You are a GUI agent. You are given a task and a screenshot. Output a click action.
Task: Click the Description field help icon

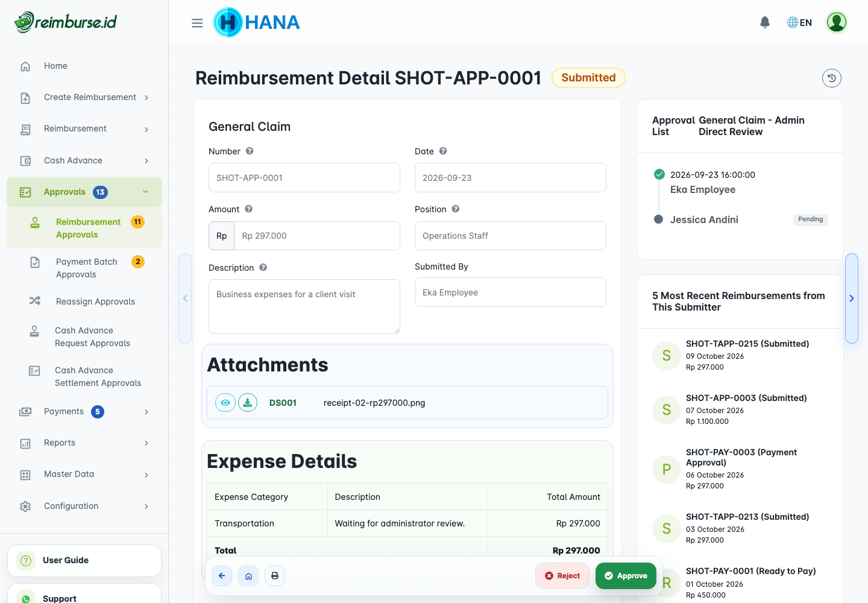263,267
